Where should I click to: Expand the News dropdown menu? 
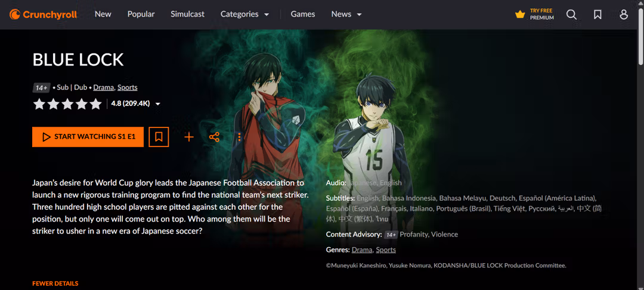click(346, 14)
